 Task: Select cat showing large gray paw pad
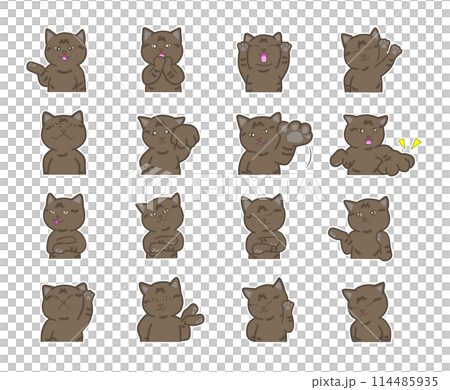tap(274, 143)
